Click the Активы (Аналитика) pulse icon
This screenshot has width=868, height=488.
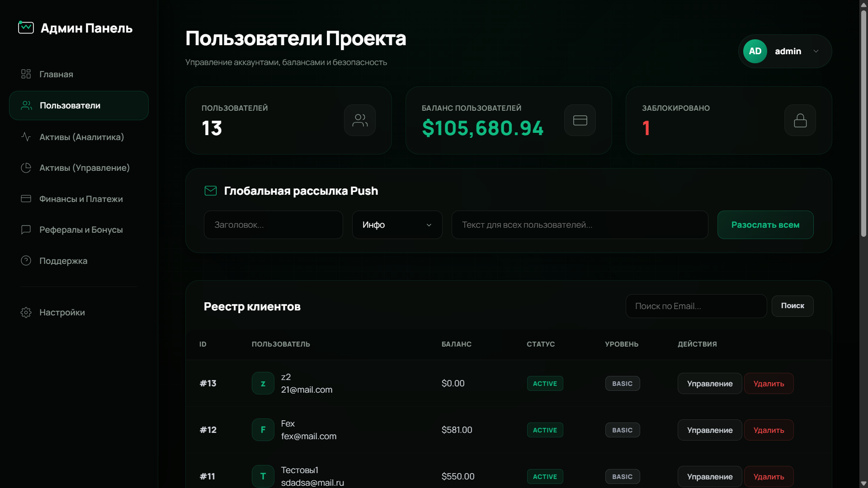26,137
